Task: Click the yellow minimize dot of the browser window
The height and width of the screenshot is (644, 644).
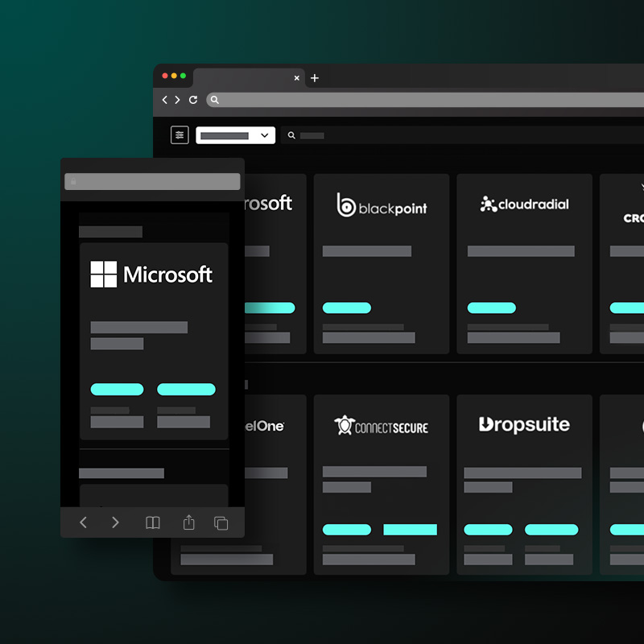Action: coord(174,76)
